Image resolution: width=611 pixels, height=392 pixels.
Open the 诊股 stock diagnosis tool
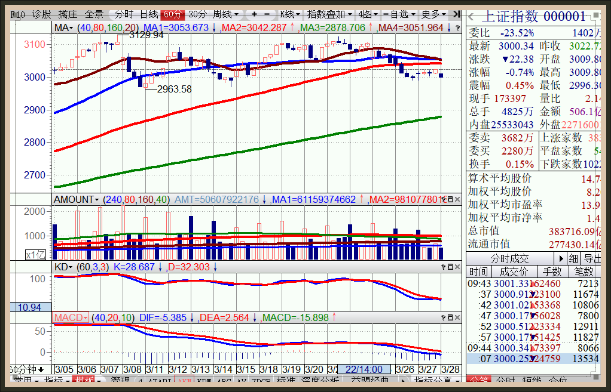pos(41,14)
